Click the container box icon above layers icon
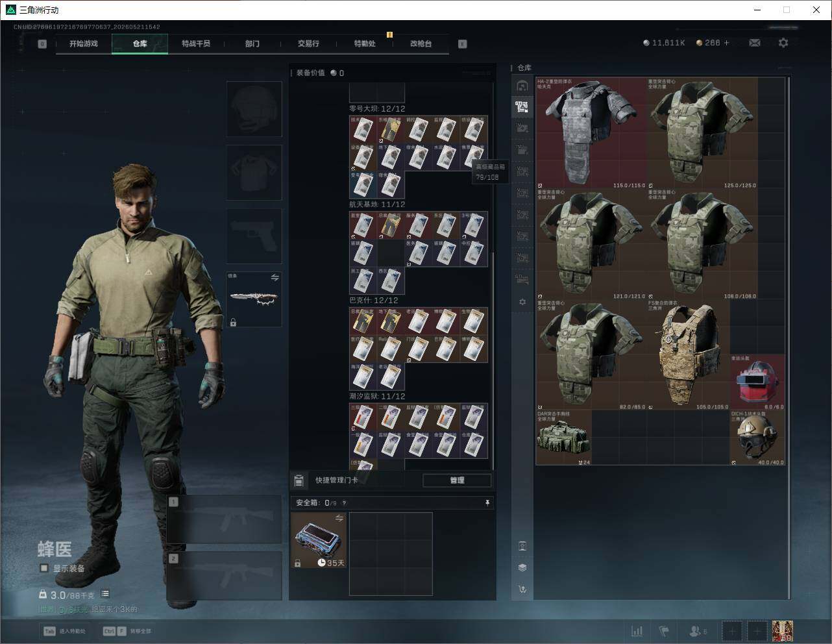The width and height of the screenshot is (832, 644). tap(522, 546)
